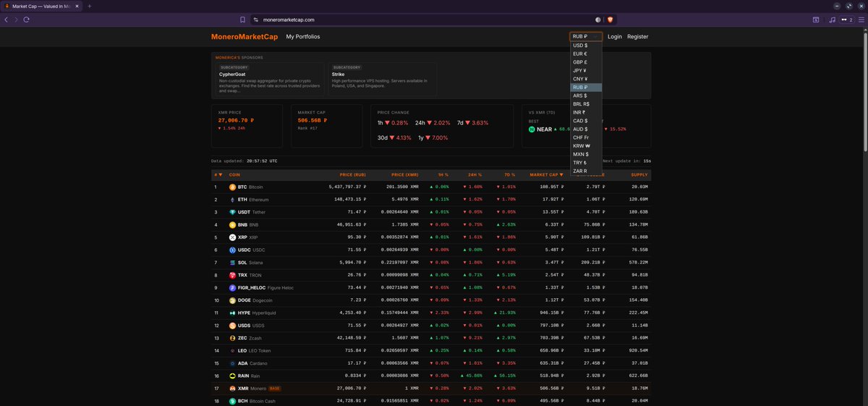Pick ARS $ from currency options

click(586, 96)
